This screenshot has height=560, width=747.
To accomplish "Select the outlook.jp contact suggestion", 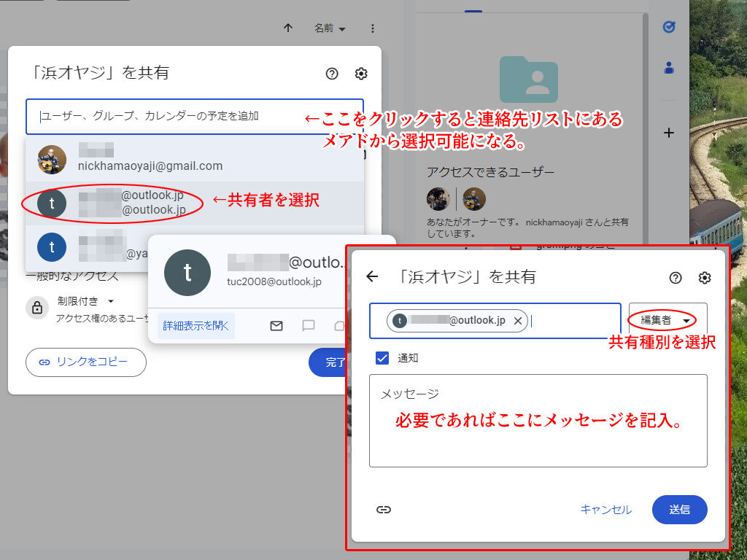I will (x=131, y=203).
